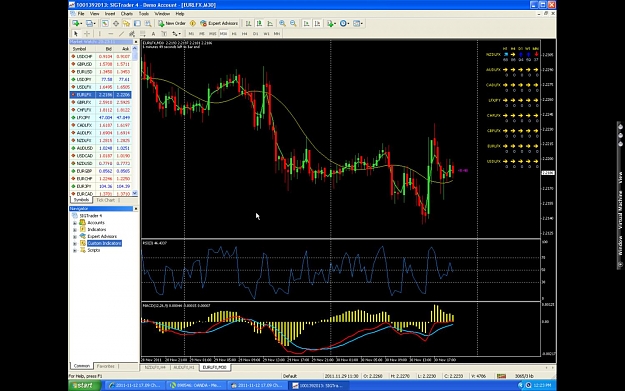The image size is (625, 391).
Task: Switch the chart to line chart style
Action: point(270,24)
